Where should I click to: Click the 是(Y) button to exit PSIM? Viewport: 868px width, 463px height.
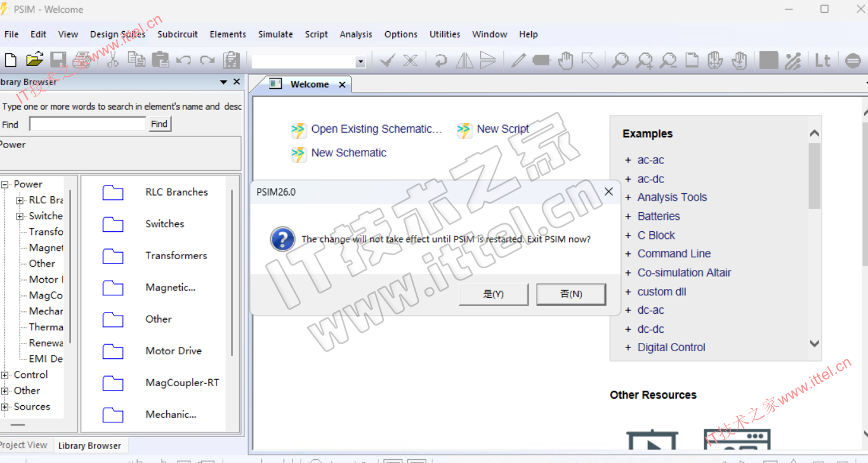pyautogui.click(x=493, y=294)
